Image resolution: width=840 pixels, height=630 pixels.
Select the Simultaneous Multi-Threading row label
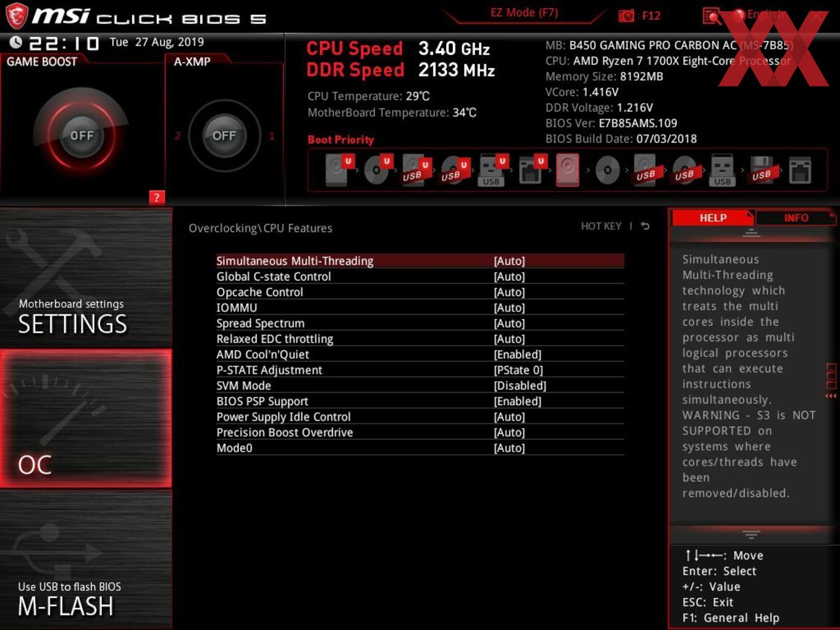tap(295, 261)
